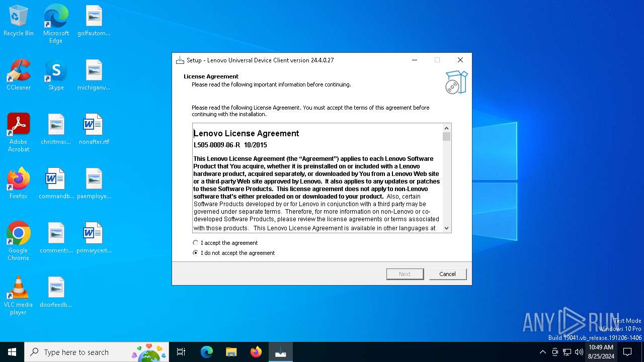The image size is (644, 362).
Task: Click the Cancel button in setup
Action: pyautogui.click(x=447, y=274)
